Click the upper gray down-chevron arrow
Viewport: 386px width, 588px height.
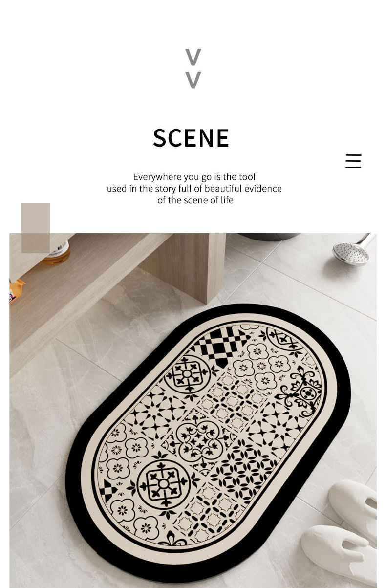click(193, 58)
